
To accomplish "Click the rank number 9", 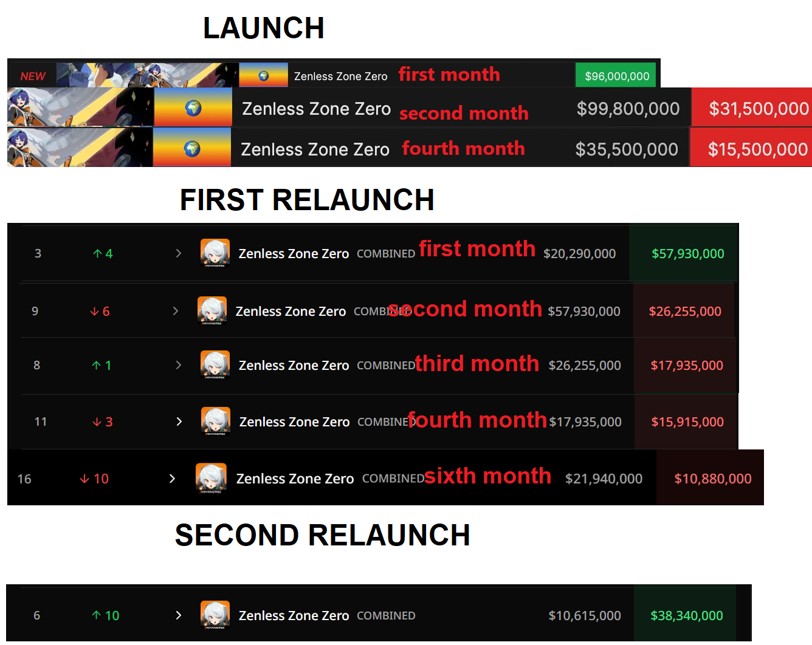I will [35, 311].
